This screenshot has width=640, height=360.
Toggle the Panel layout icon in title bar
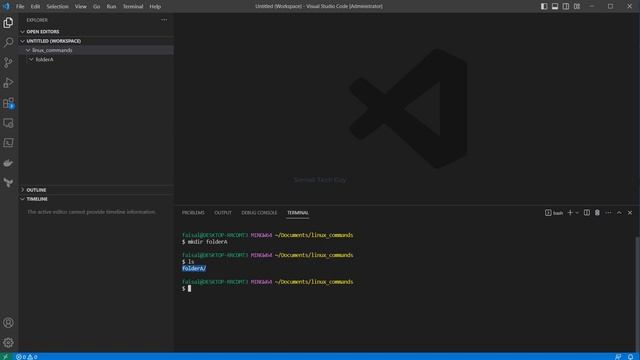tap(555, 6)
